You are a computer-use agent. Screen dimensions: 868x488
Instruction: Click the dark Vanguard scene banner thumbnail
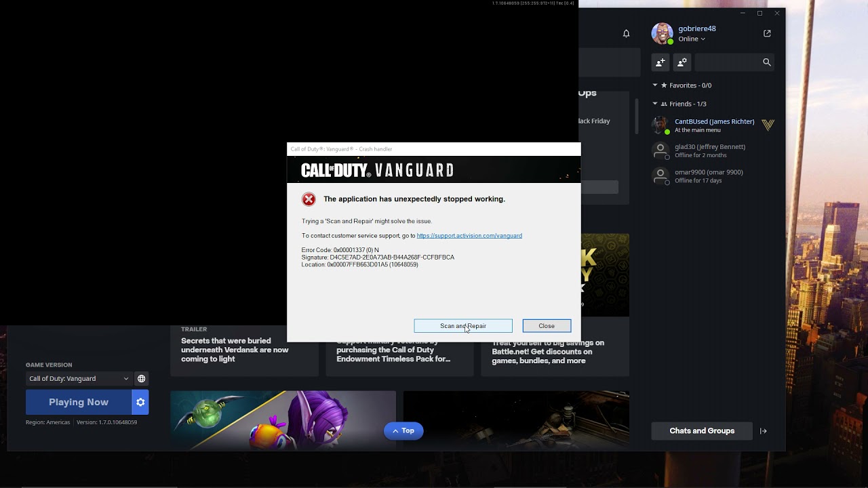click(516, 420)
